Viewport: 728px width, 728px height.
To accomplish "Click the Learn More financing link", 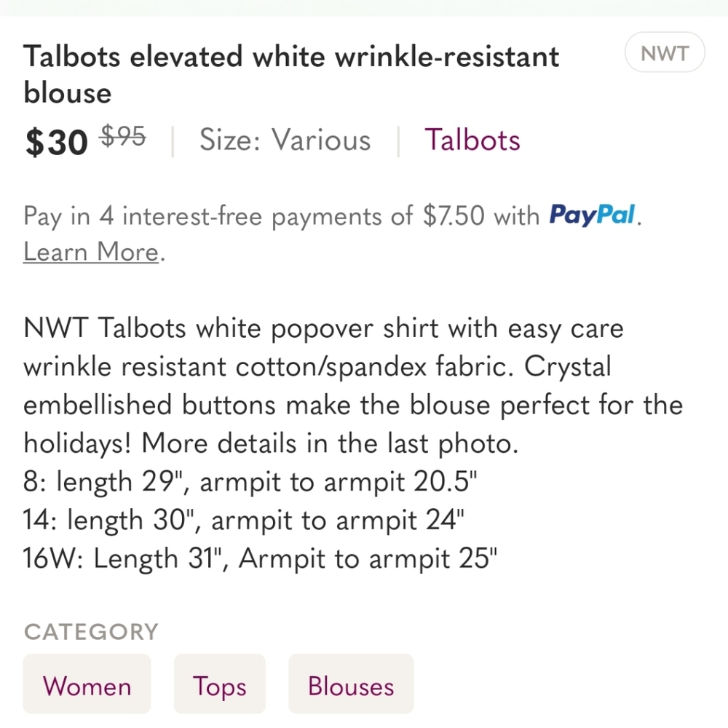I will click(x=89, y=251).
